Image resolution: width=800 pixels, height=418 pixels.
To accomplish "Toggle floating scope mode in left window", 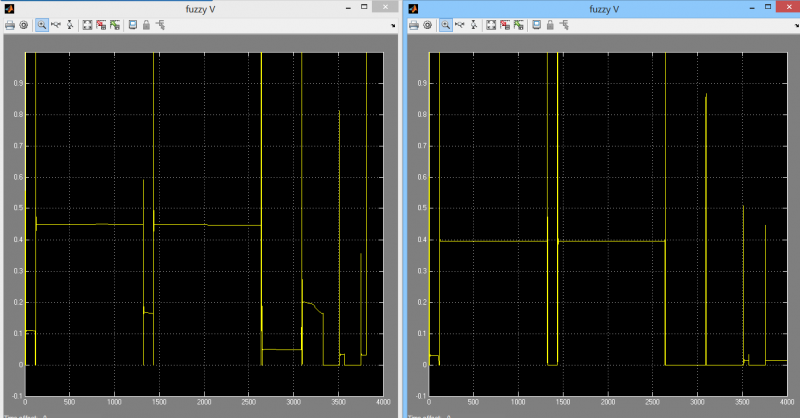I will click(x=133, y=25).
